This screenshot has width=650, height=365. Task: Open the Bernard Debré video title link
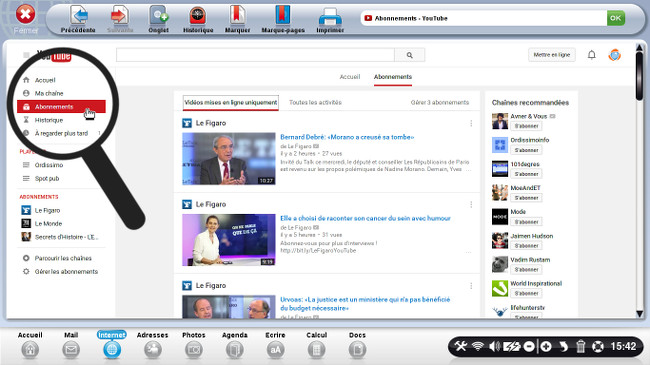(347, 137)
